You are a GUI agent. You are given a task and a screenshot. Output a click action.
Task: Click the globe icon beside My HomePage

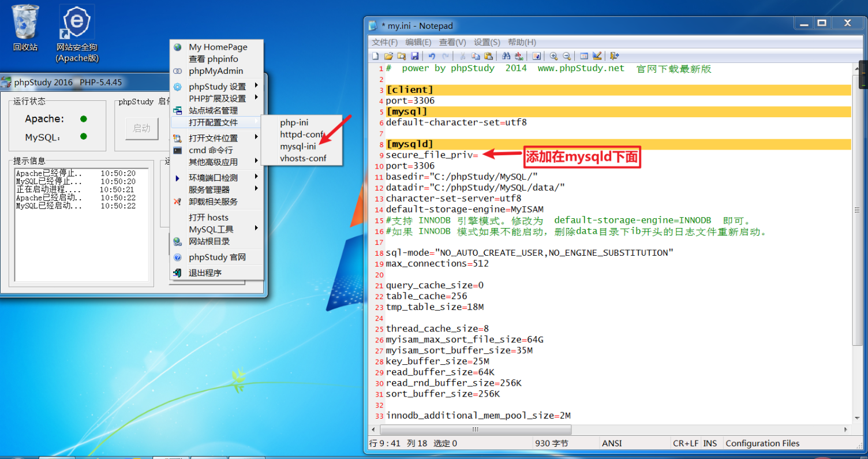[178, 47]
